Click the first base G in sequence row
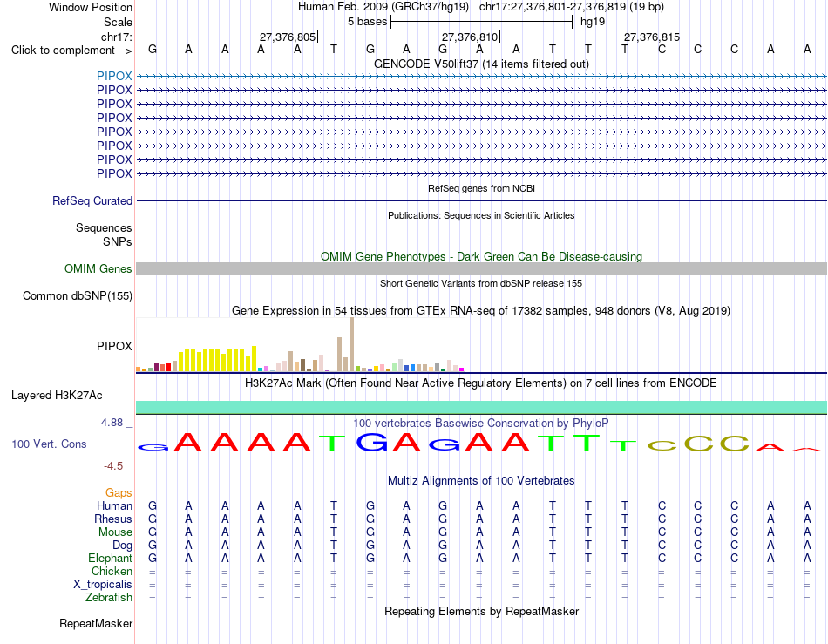The width and height of the screenshot is (828, 644). 153,49
